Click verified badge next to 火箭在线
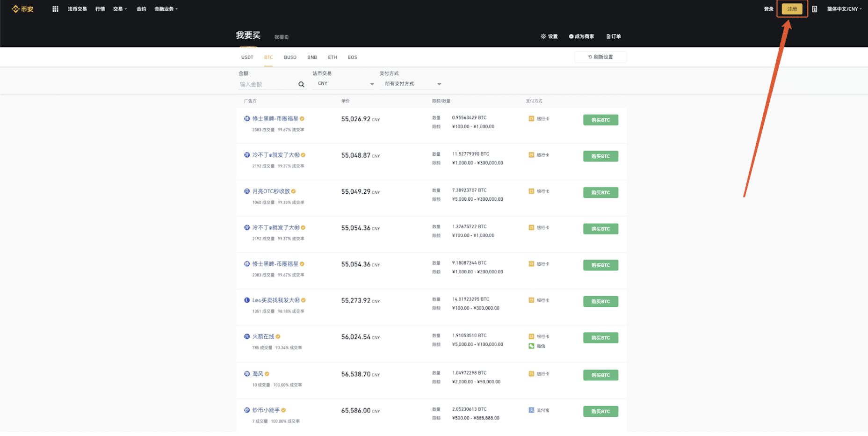This screenshot has width=868, height=436. tap(278, 336)
